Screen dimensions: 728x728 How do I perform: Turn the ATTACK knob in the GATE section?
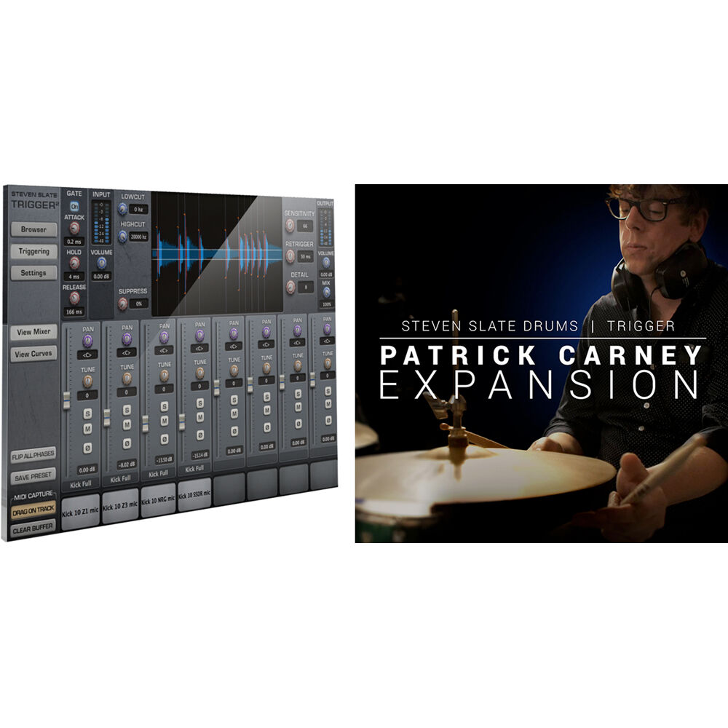click(x=74, y=228)
